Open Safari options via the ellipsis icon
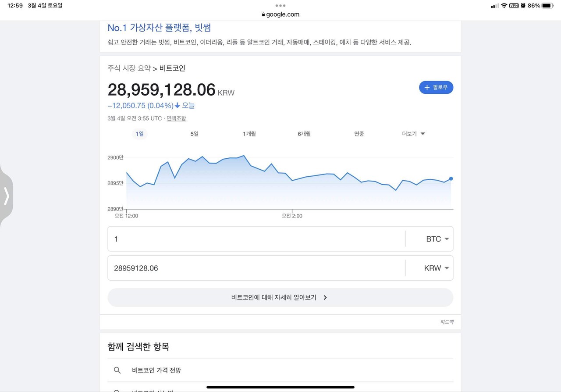Image resolution: width=561 pixels, height=392 pixels. 280,6
